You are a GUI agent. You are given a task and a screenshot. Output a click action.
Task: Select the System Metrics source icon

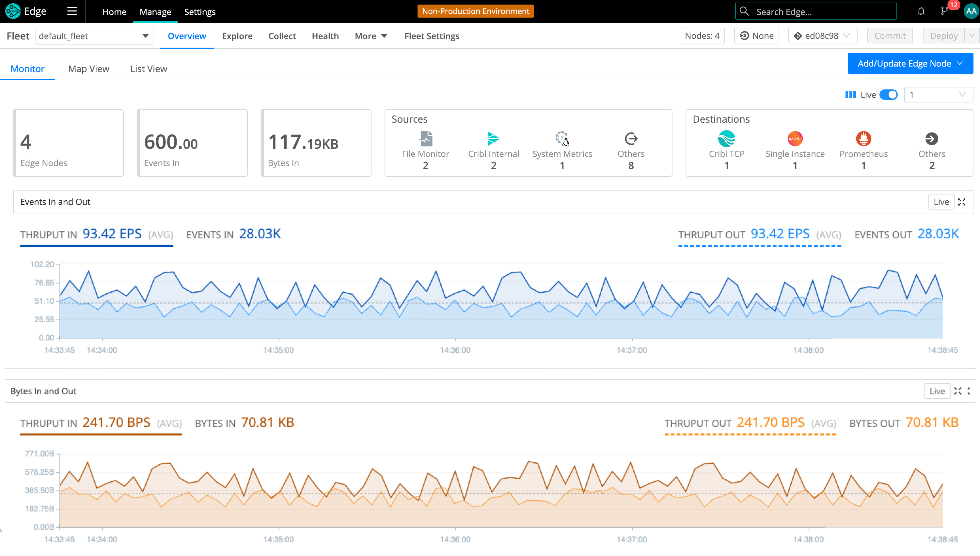pyautogui.click(x=562, y=139)
